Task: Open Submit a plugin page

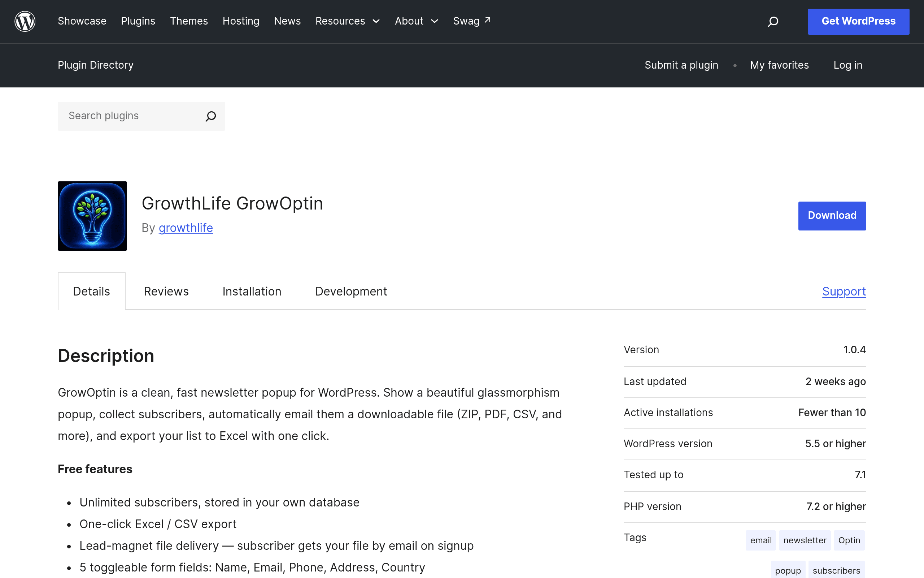Action: point(681,65)
